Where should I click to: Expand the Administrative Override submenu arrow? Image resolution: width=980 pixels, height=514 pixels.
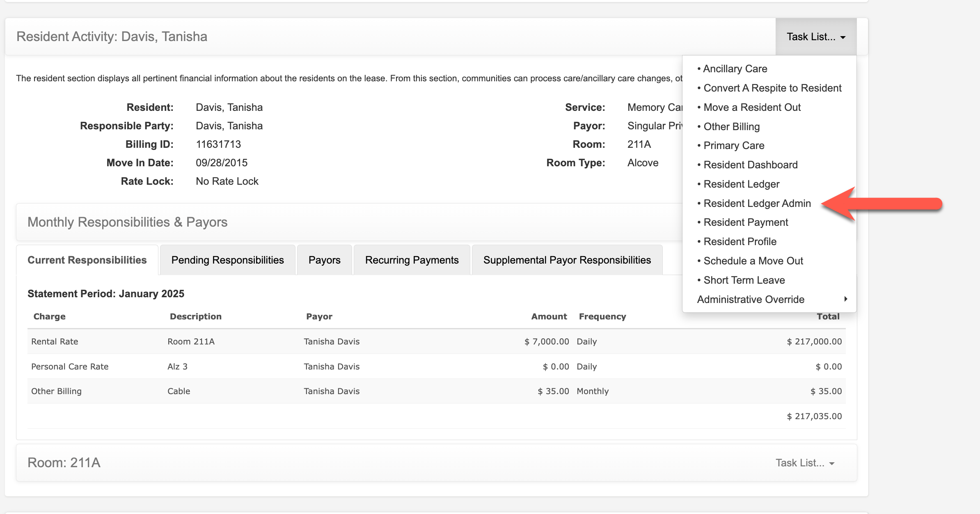click(845, 299)
